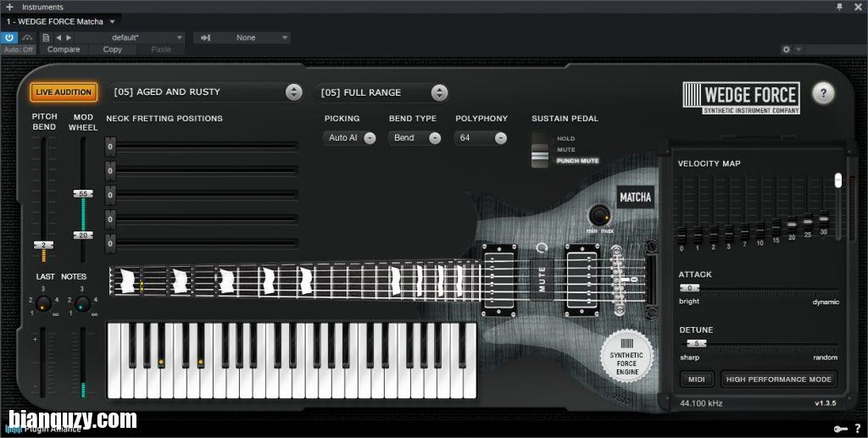The height and width of the screenshot is (438, 868).
Task: Open the Polyphony 64 dropdown
Action: pyautogui.click(x=481, y=138)
